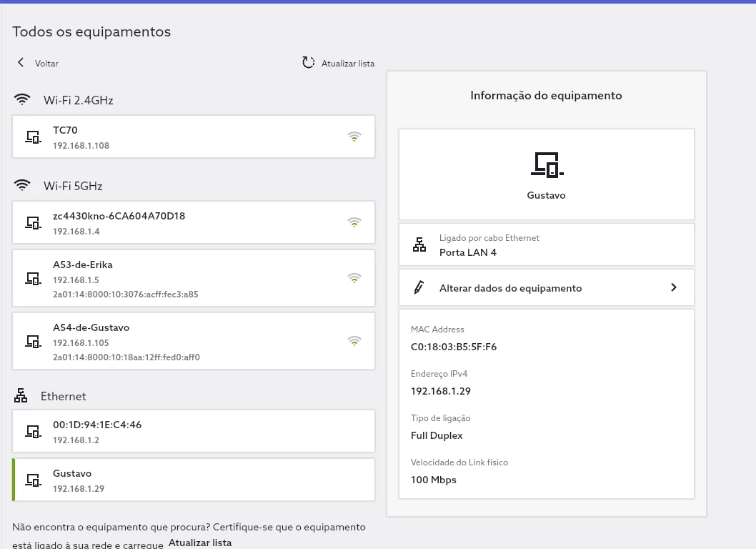Click the bottom Atualizar lista link
This screenshot has height=549, width=756.
point(200,543)
